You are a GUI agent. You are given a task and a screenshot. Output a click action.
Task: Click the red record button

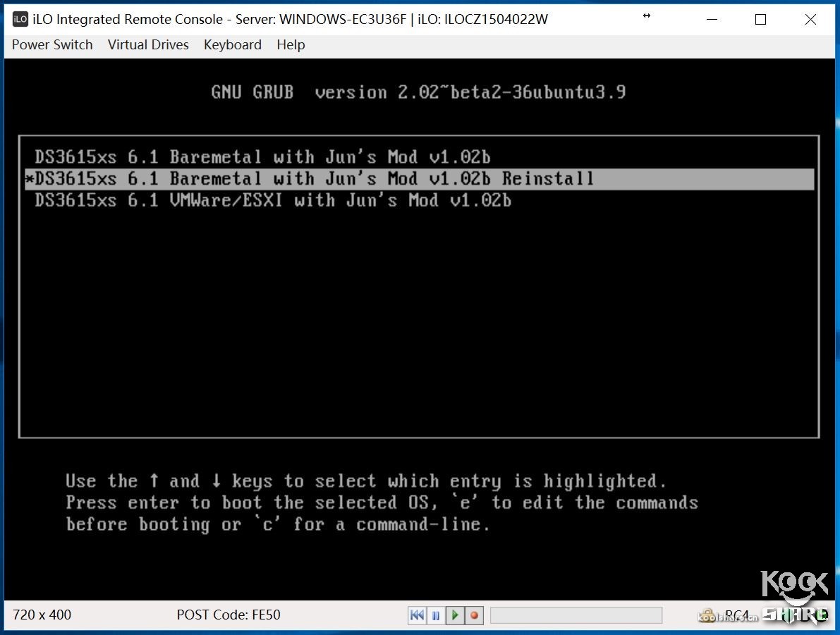474,615
